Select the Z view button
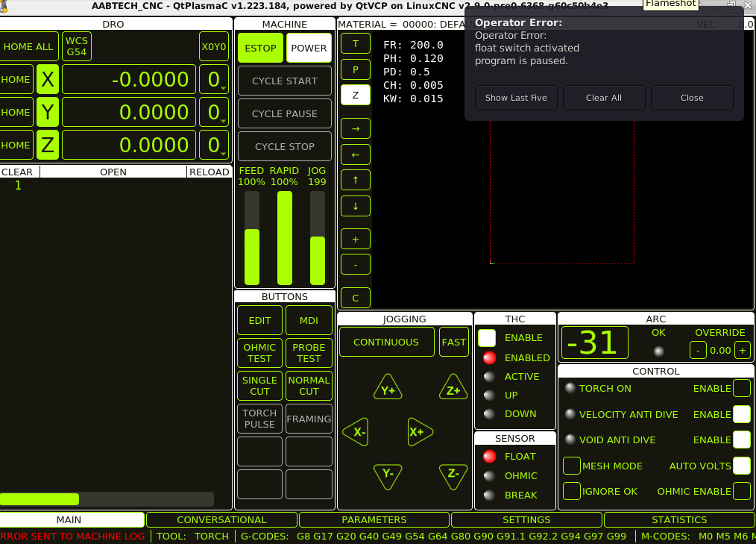Screen dimensions: 756x544 (356, 95)
